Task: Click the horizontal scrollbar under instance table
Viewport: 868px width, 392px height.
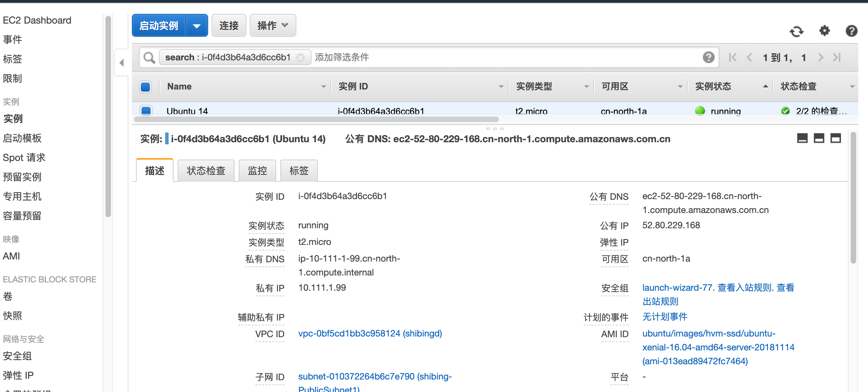Action: pyautogui.click(x=316, y=119)
